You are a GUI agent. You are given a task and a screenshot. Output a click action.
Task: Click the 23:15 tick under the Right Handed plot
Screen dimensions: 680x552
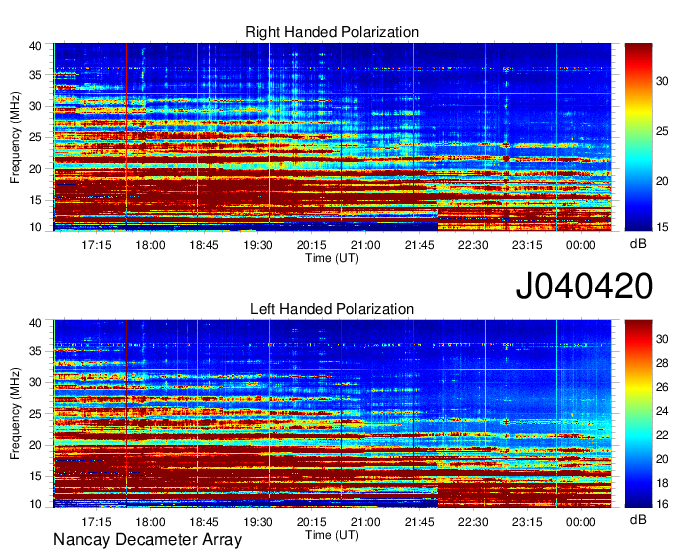coord(527,245)
